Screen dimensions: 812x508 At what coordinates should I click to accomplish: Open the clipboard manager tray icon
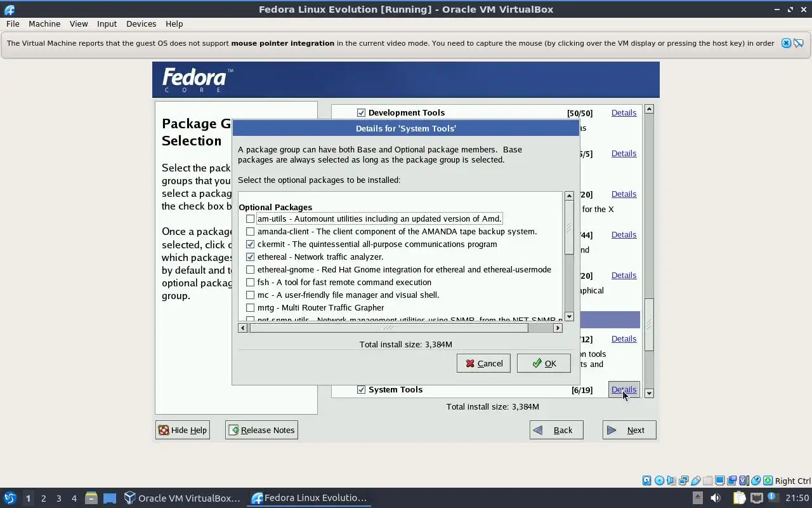[740, 498]
